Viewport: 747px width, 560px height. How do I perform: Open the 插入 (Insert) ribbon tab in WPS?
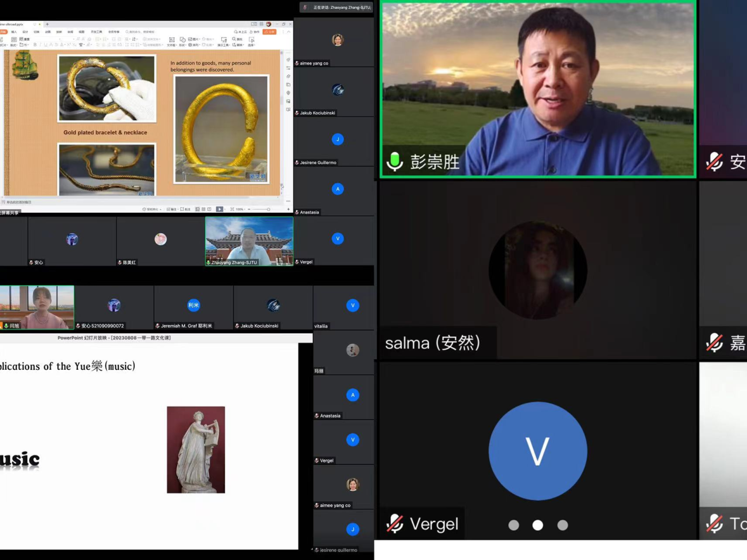tap(14, 32)
